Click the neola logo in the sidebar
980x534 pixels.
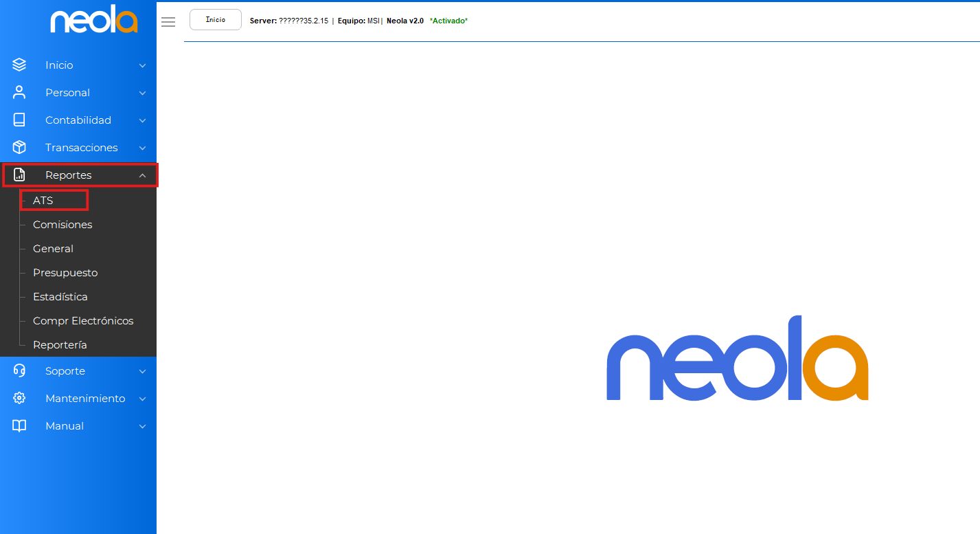point(94,21)
